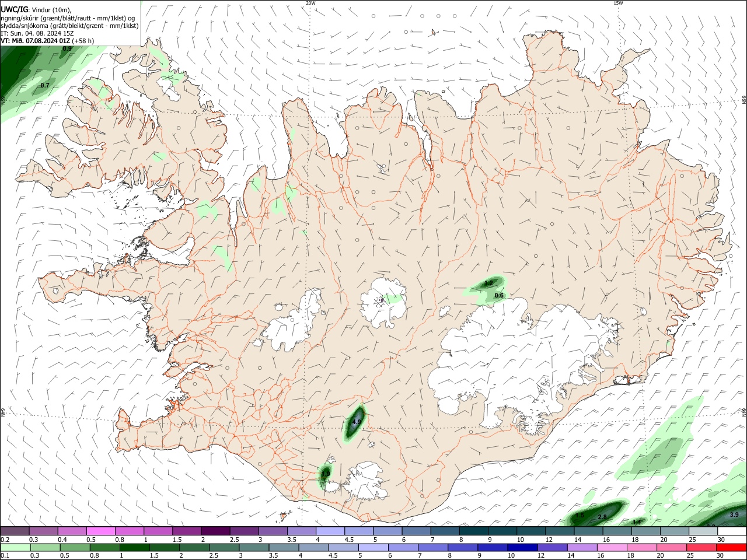Image resolution: width=747 pixels, height=560 pixels.
Task: Select lower legend lavender swatch between 5 and 6
Action: [373, 547]
